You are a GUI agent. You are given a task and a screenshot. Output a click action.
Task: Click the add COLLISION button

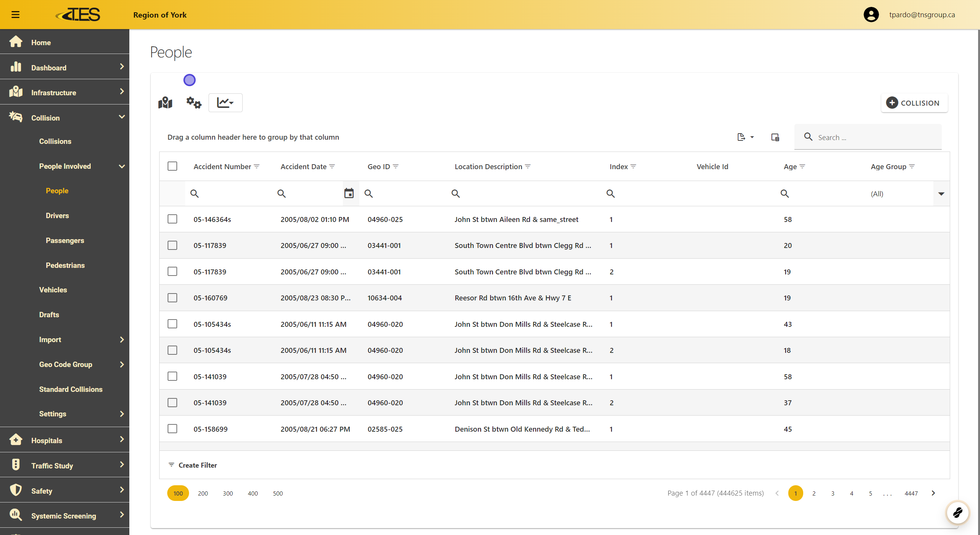click(914, 103)
